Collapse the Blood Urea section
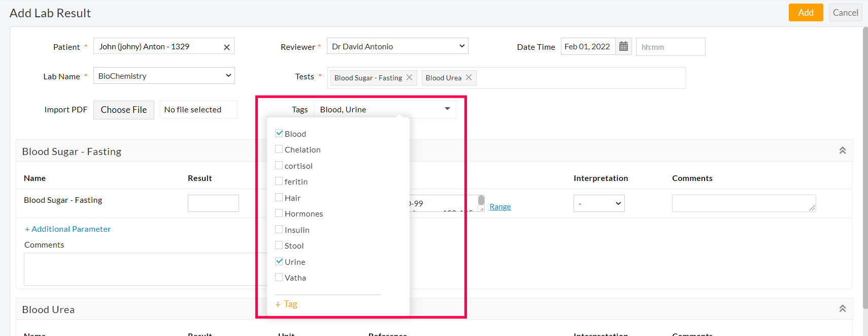Viewport: 868px width, 336px height. pos(842,309)
